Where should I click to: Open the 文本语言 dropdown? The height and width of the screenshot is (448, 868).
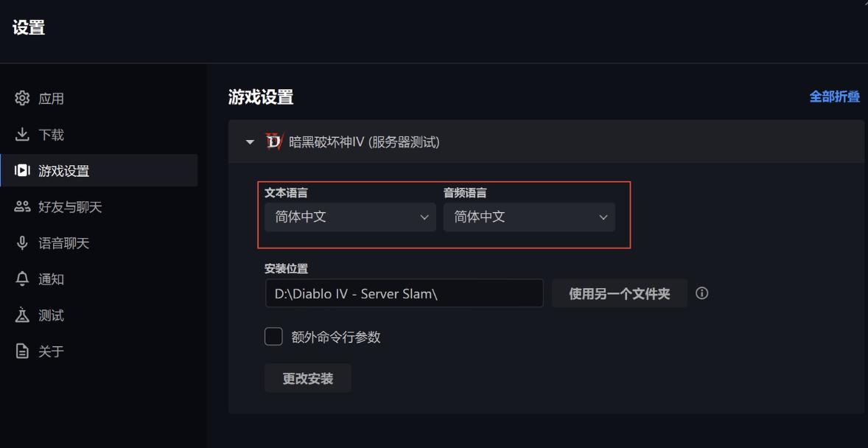coord(349,217)
